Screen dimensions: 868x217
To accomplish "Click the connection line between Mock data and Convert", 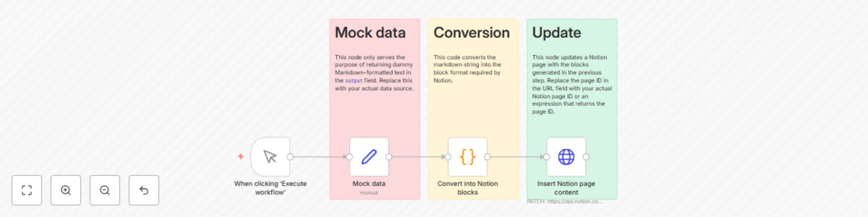I will (x=418, y=157).
